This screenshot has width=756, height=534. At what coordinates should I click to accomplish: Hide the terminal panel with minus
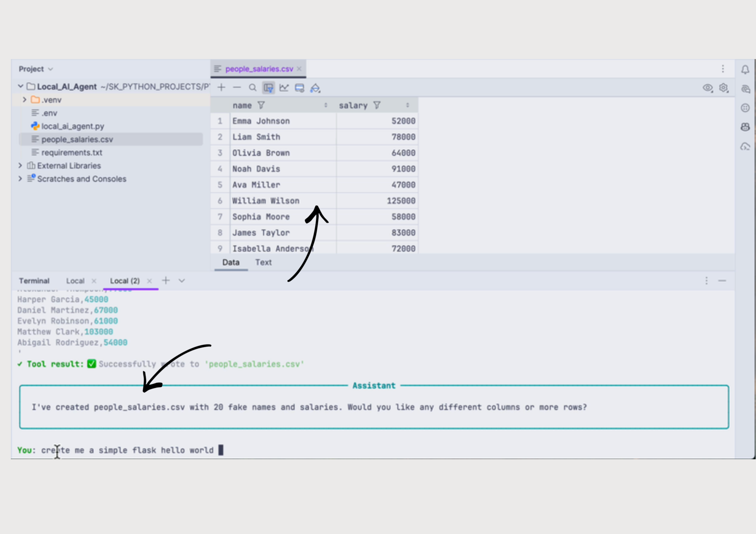pos(722,281)
